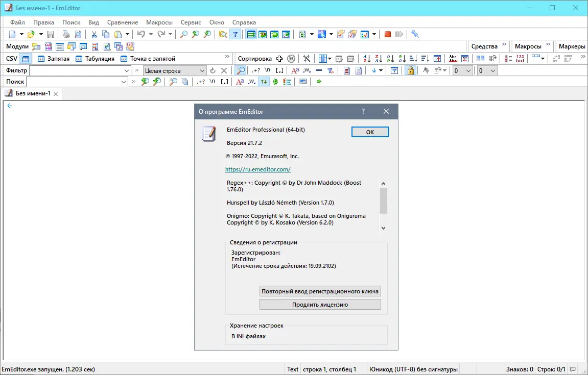Open Print Preview from the toolbar
Viewport: 588px width, 375px height.
tap(78, 35)
